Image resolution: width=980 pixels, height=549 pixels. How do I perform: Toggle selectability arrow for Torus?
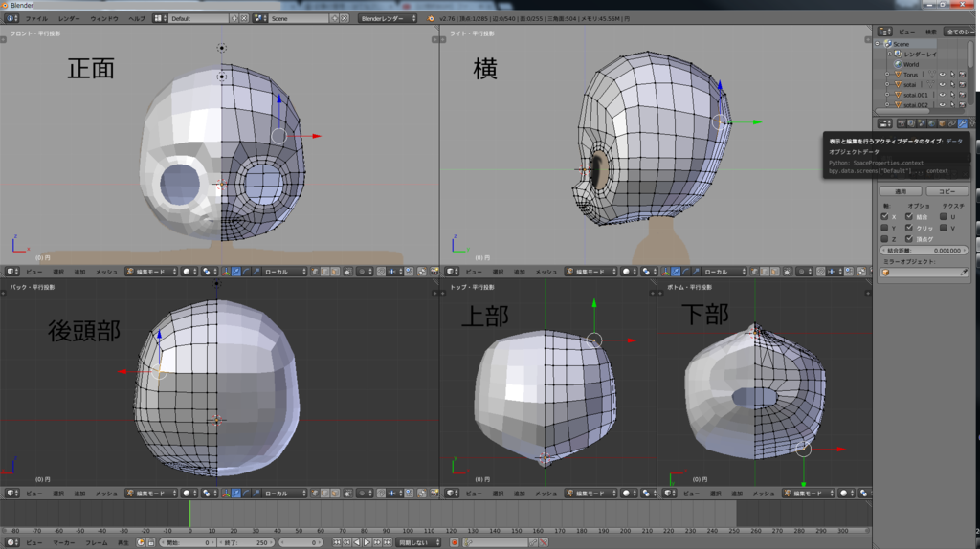[952, 75]
